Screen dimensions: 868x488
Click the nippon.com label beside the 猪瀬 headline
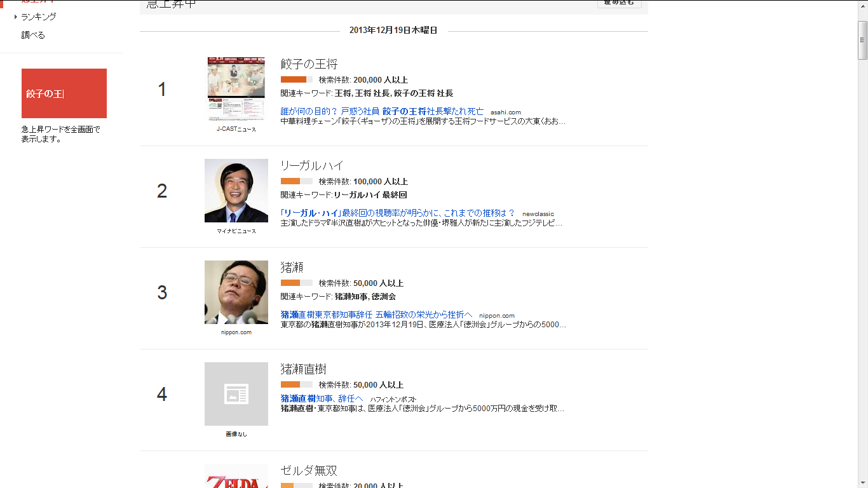497,316
